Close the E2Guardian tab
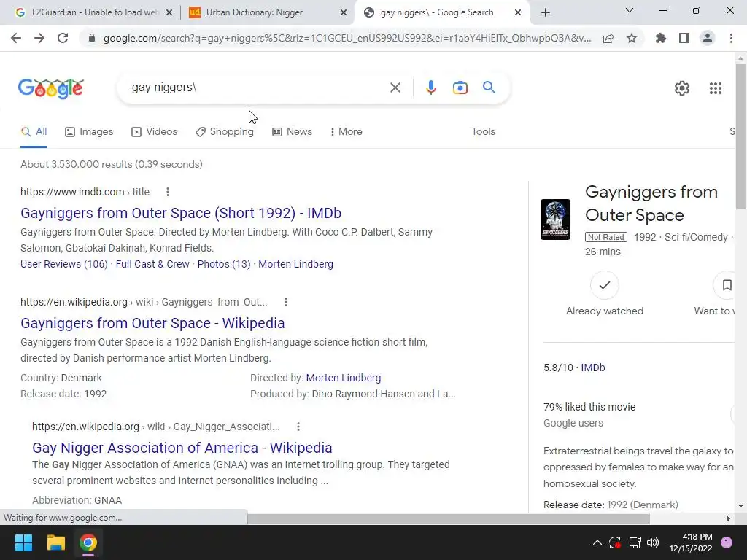Screen dimensions: 747x560 pos(169,12)
